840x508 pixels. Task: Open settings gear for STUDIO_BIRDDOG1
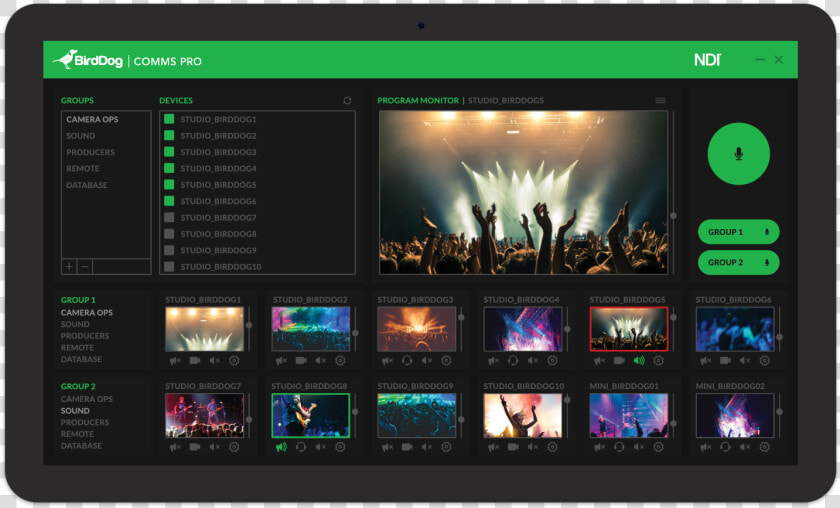coord(234,361)
